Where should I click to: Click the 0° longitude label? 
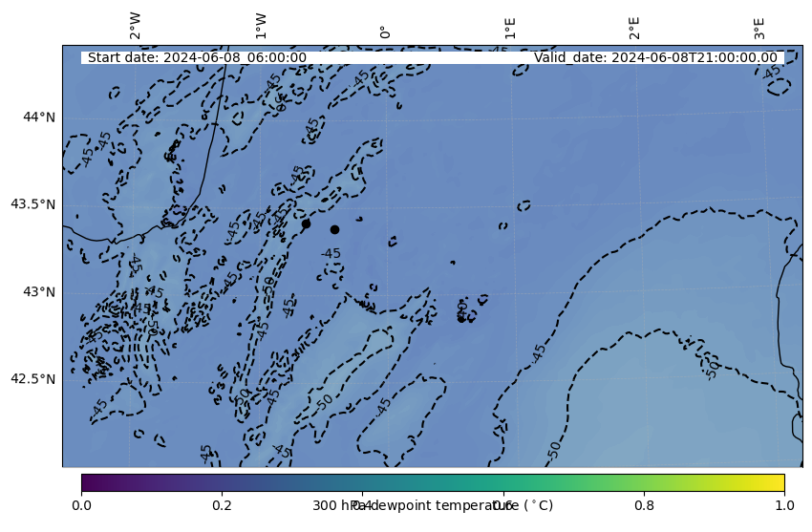click(385, 32)
